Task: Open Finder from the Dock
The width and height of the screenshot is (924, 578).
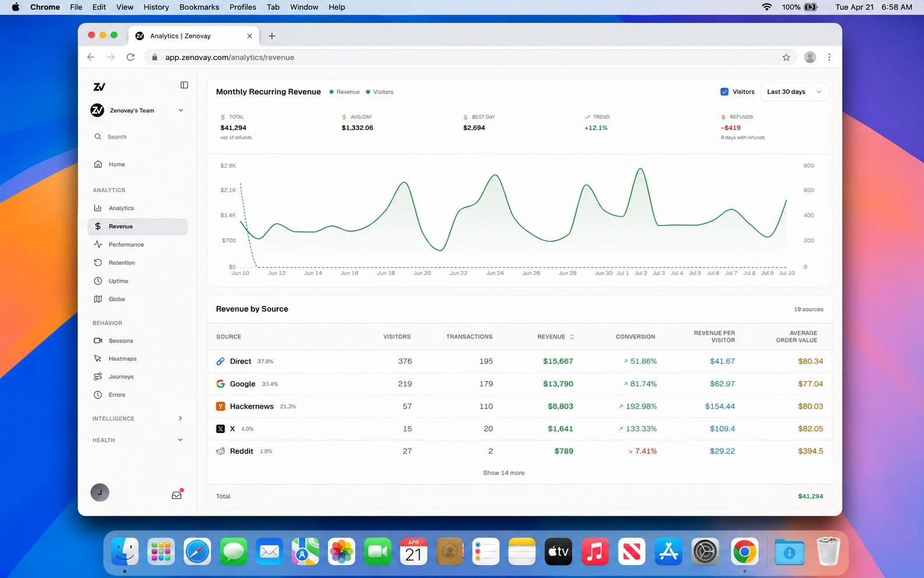Action: [125, 551]
